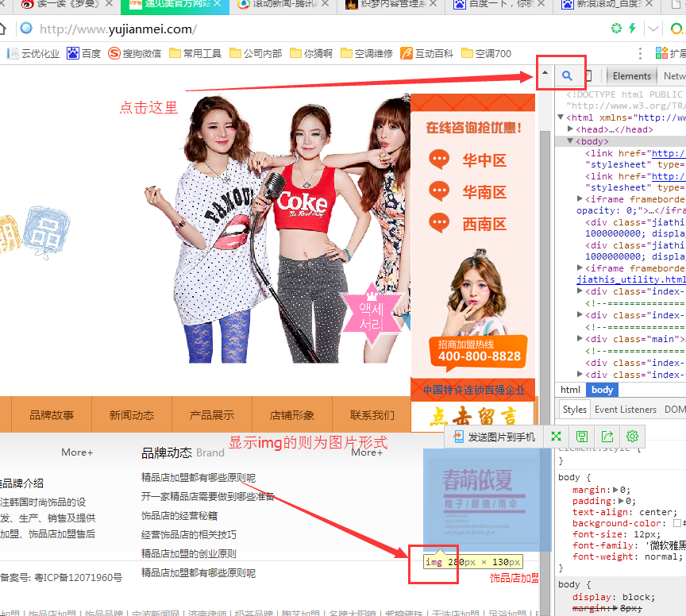
Task: Toggle the background-color swatch in body styles
Action: [676, 524]
